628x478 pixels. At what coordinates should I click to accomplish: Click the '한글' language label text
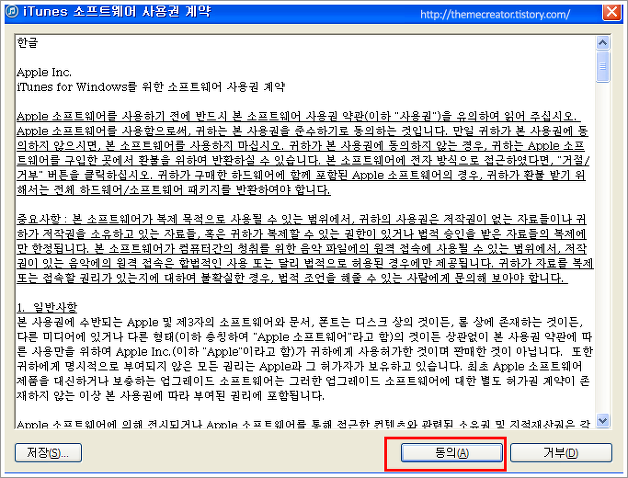click(x=27, y=42)
